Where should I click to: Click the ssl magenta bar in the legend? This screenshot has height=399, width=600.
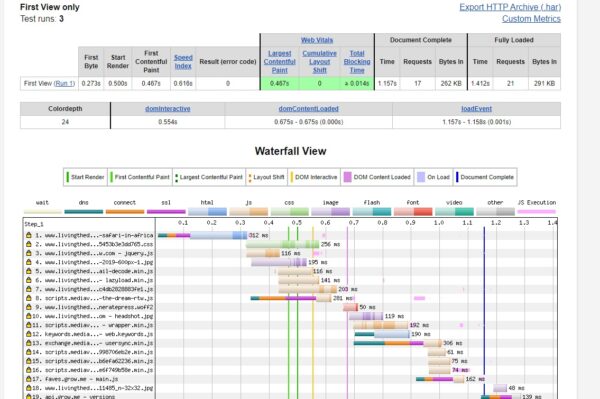166,212
